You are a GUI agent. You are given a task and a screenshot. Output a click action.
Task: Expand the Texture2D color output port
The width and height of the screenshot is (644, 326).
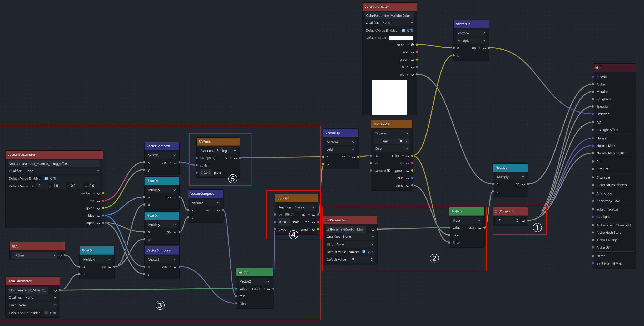point(403,156)
